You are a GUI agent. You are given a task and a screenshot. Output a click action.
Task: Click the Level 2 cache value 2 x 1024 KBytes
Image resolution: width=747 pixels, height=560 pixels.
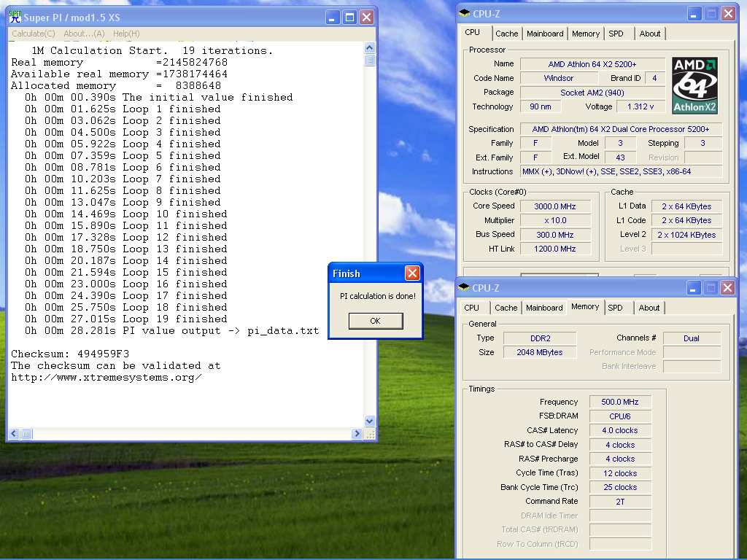[686, 235]
